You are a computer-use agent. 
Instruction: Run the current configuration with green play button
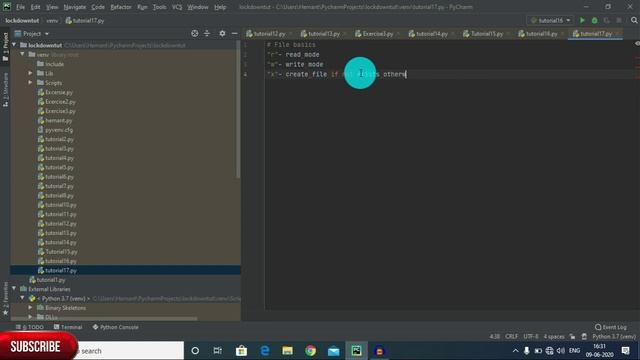(582, 20)
